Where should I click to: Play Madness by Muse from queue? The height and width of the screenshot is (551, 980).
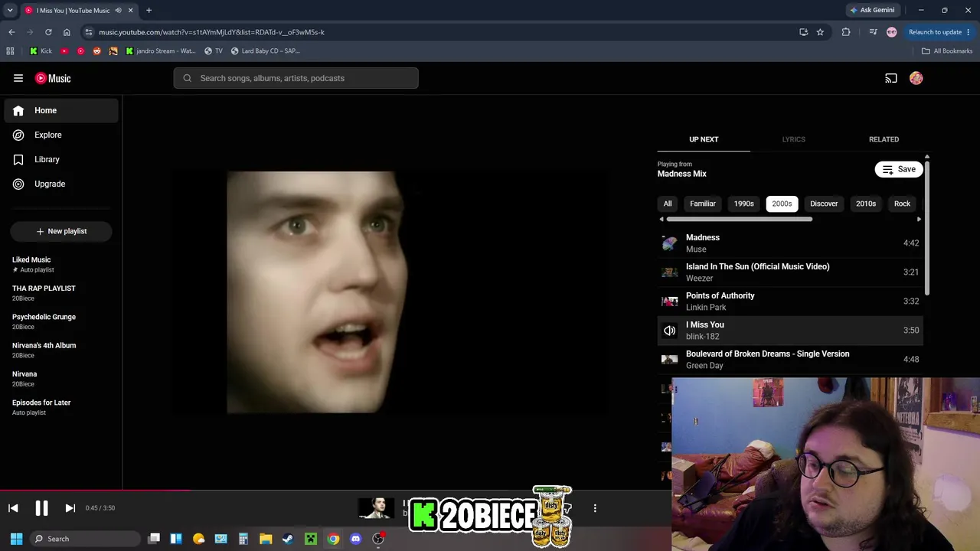790,243
